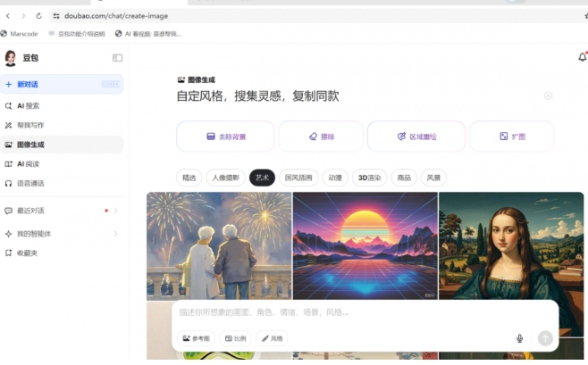Expand the 最近对话 chevron
This screenshot has width=588, height=365.
click(x=115, y=211)
